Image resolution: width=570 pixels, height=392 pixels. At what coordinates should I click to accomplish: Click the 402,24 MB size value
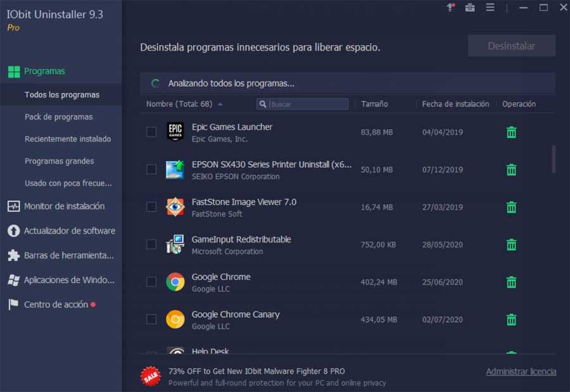pyautogui.click(x=379, y=282)
